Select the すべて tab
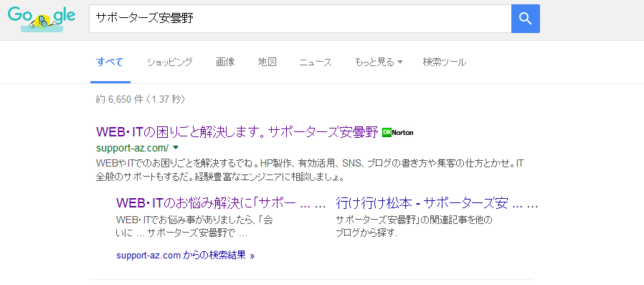Viewport: 644px width, 285px height. pos(110,62)
